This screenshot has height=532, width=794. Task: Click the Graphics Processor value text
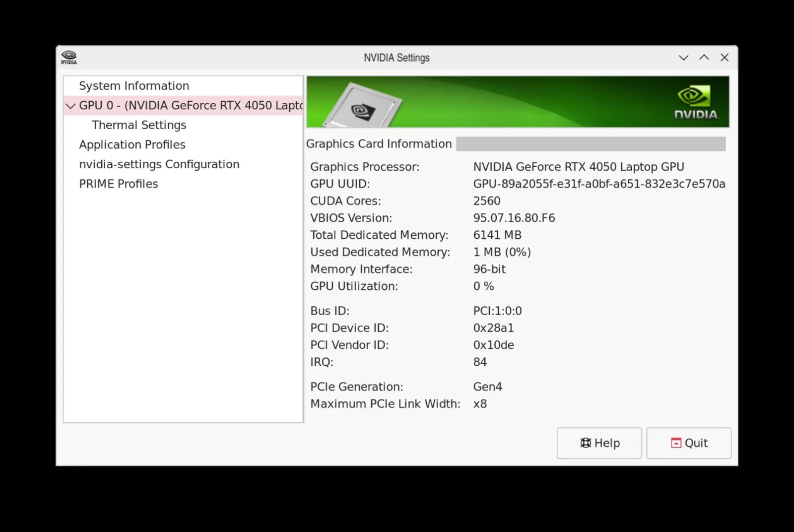[x=579, y=167]
